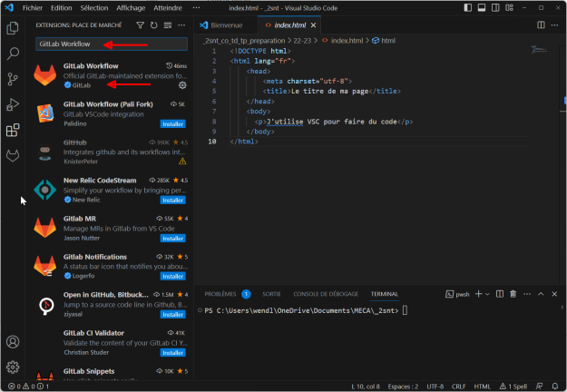Screen dimensions: 567x392
Task: Open Source Control view
Action: (x=13, y=79)
